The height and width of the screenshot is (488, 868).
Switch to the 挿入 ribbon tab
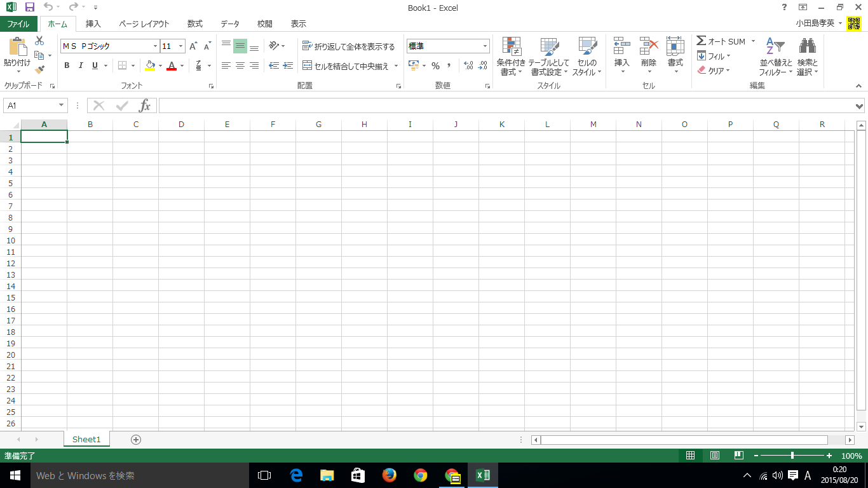click(93, 24)
